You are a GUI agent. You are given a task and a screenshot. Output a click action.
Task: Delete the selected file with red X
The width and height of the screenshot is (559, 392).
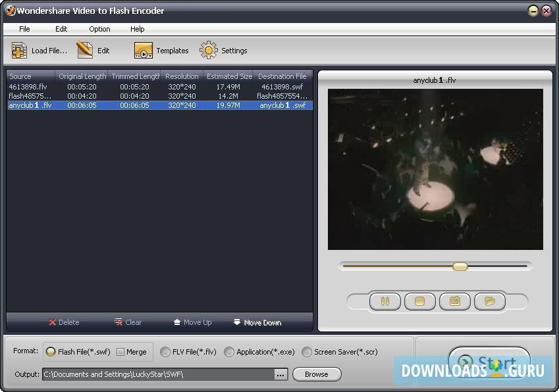[64, 322]
